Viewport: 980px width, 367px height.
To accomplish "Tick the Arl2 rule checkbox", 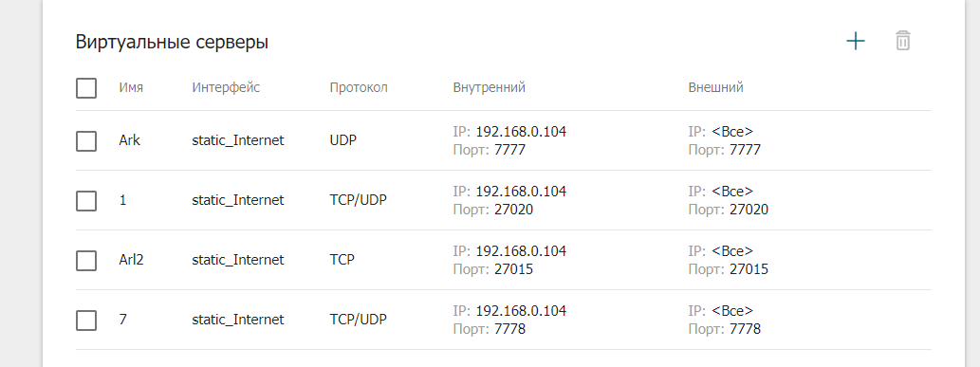I will [86, 260].
